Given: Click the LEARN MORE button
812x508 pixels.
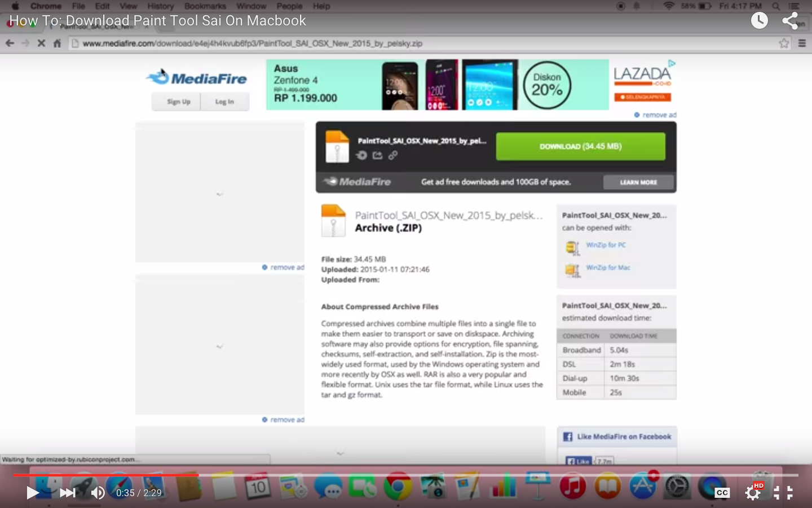Looking at the screenshot, I should coord(638,182).
